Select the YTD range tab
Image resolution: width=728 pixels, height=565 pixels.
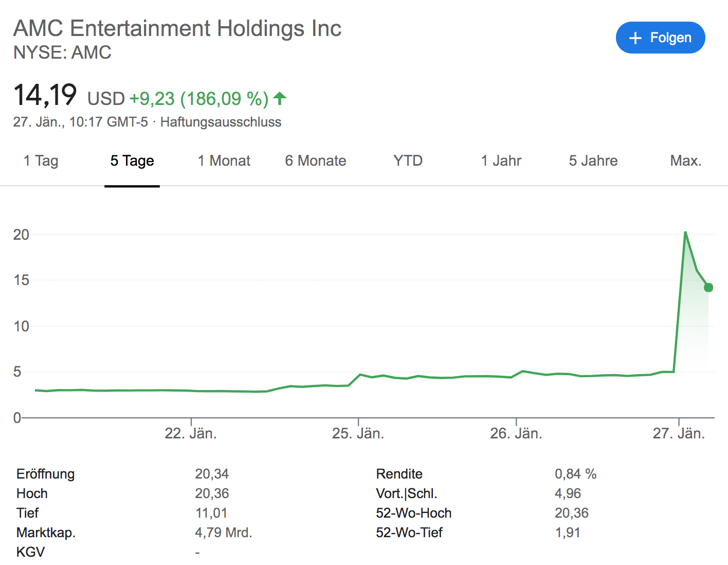[x=408, y=161]
